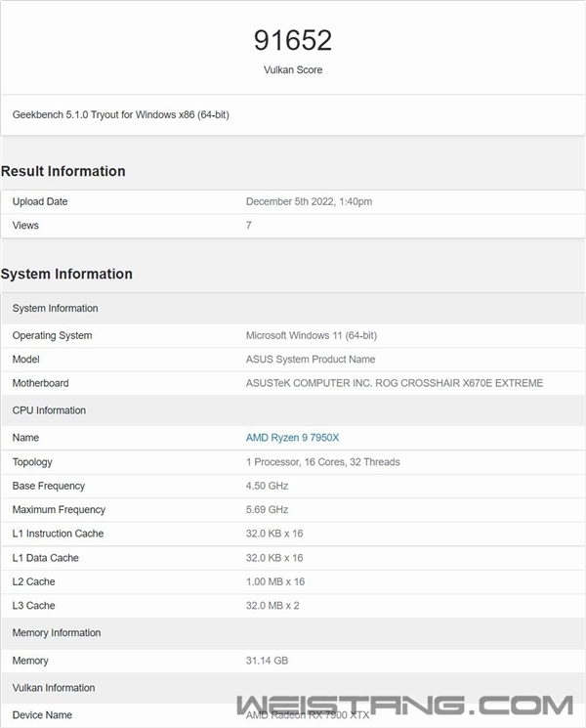Click the Operating System label
The height and width of the screenshot is (728, 586).
(x=52, y=336)
